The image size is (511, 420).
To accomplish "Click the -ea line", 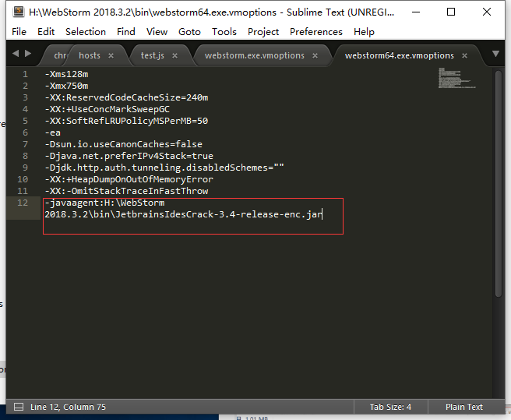I will click(52, 132).
